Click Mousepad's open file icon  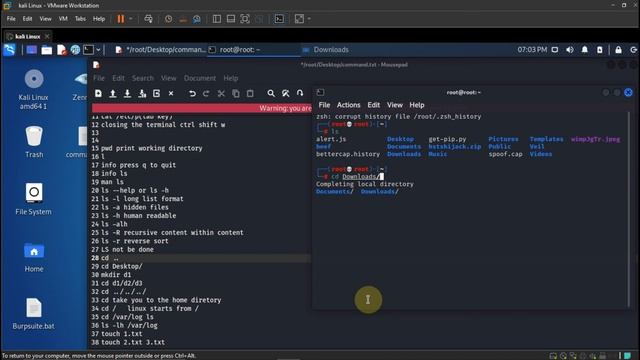coord(113,93)
